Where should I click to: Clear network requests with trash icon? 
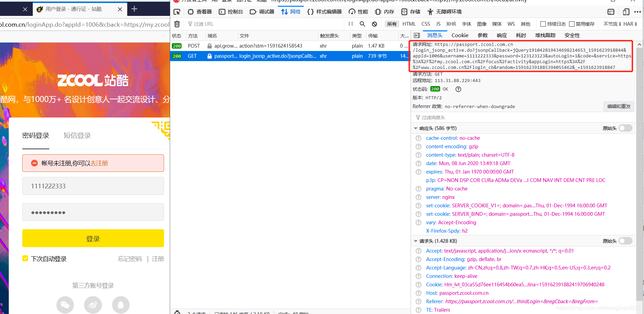pos(177,24)
